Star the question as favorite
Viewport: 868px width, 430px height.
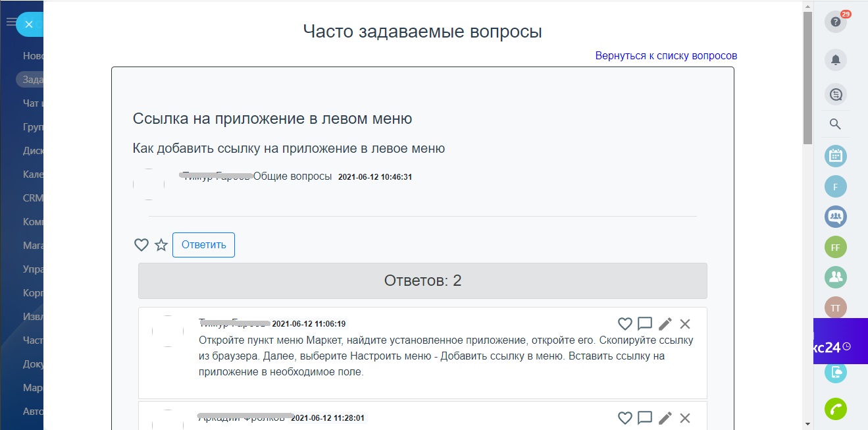(161, 245)
